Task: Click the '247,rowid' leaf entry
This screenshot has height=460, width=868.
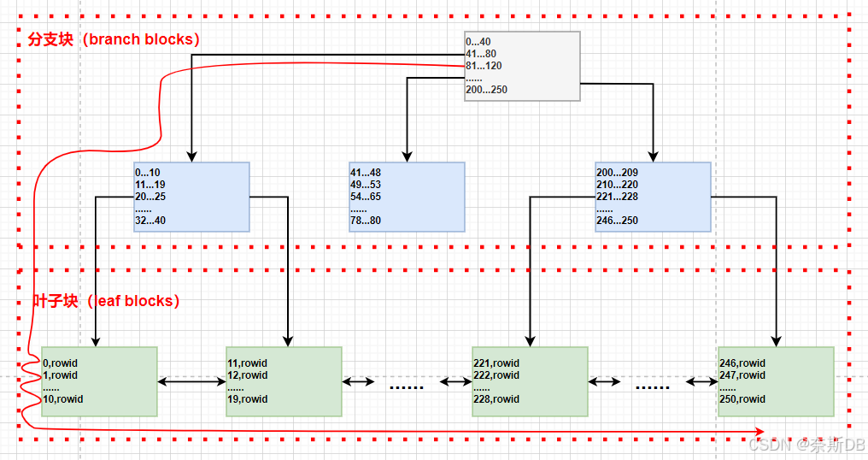Action: point(742,375)
